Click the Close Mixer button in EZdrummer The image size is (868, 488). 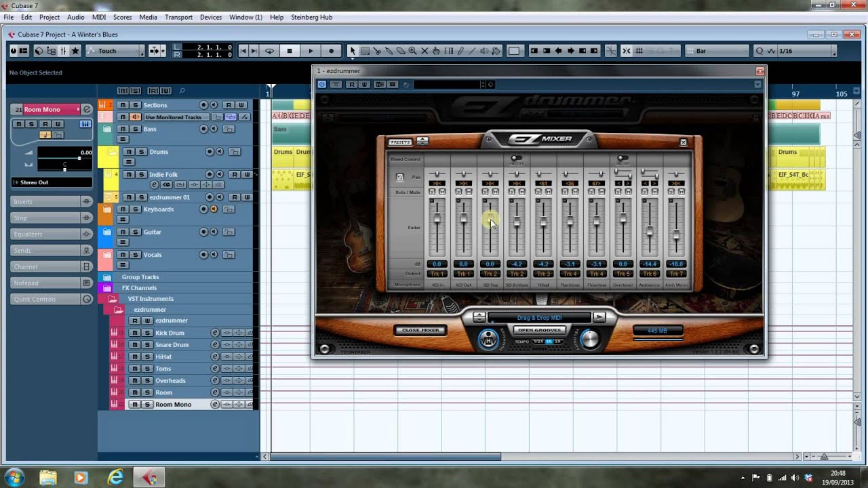420,330
